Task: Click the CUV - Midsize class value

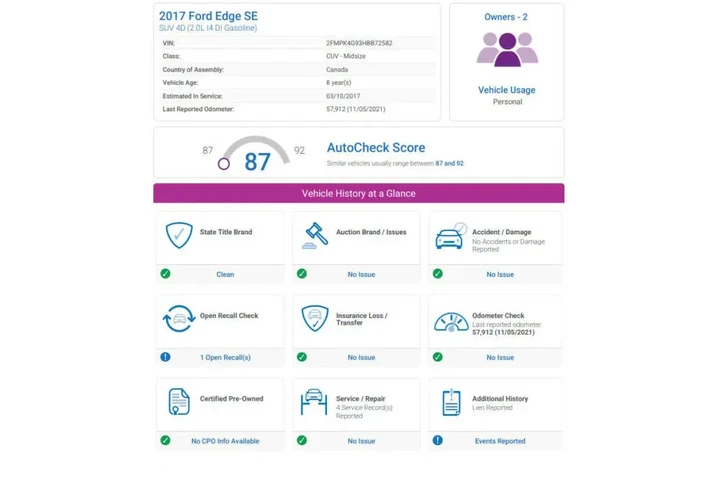Action: (x=346, y=56)
